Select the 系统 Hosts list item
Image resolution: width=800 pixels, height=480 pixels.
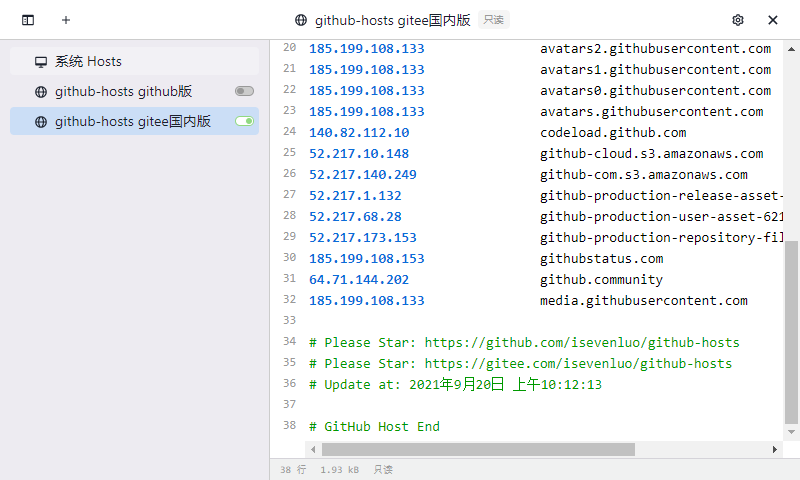(x=134, y=61)
